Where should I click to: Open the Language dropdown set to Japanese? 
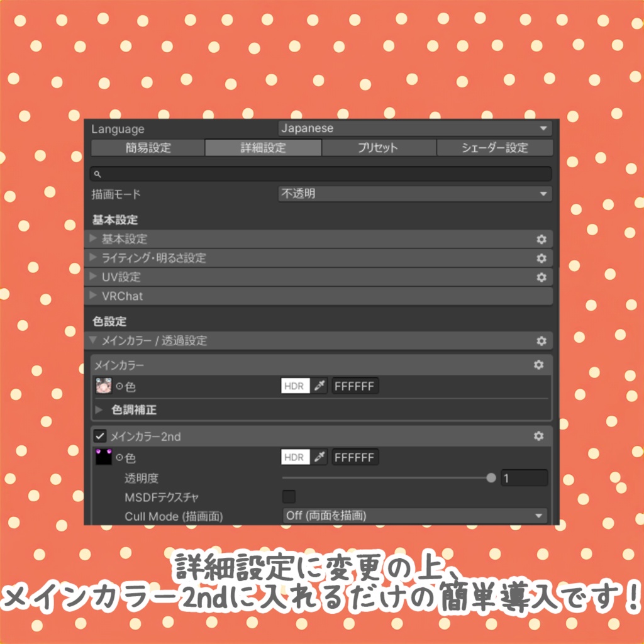pos(415,128)
